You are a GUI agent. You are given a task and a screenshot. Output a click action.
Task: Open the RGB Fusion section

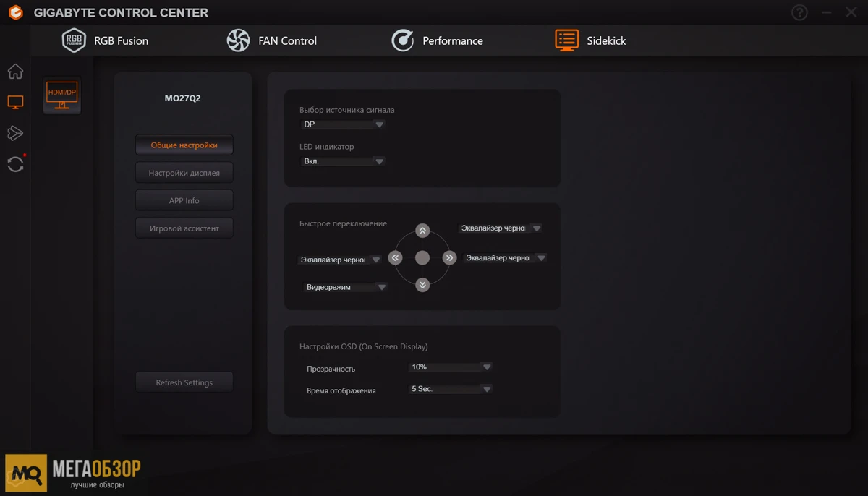(x=105, y=40)
